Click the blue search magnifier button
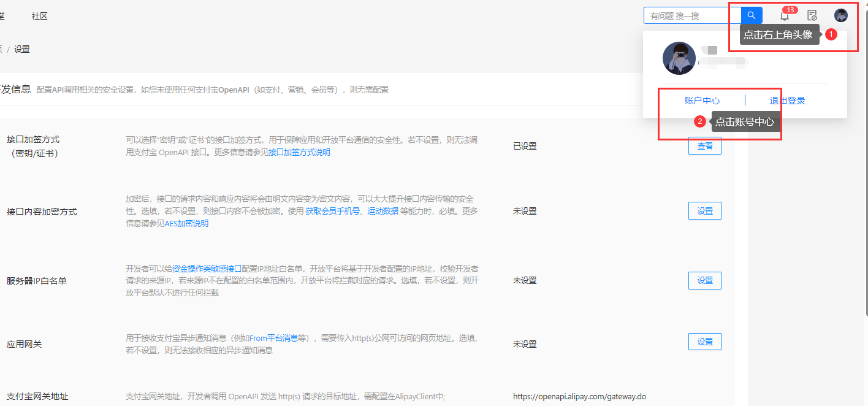This screenshot has width=868, height=406. [752, 16]
